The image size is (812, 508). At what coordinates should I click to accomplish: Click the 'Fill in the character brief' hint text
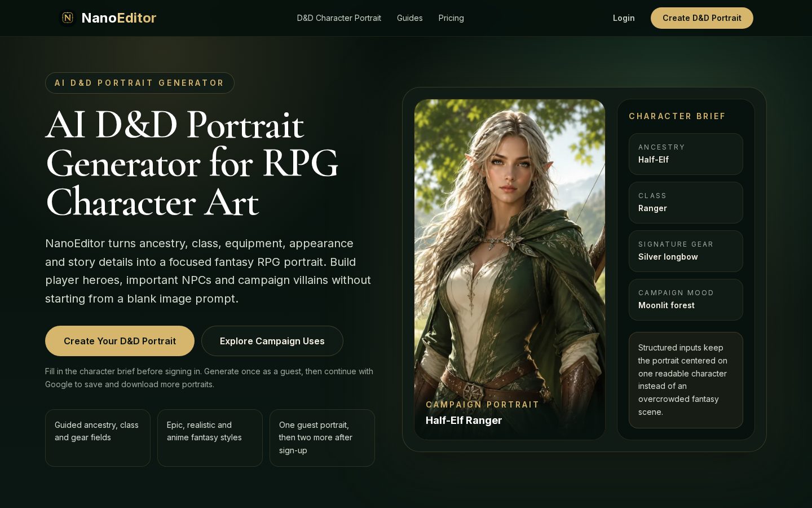pos(209,378)
